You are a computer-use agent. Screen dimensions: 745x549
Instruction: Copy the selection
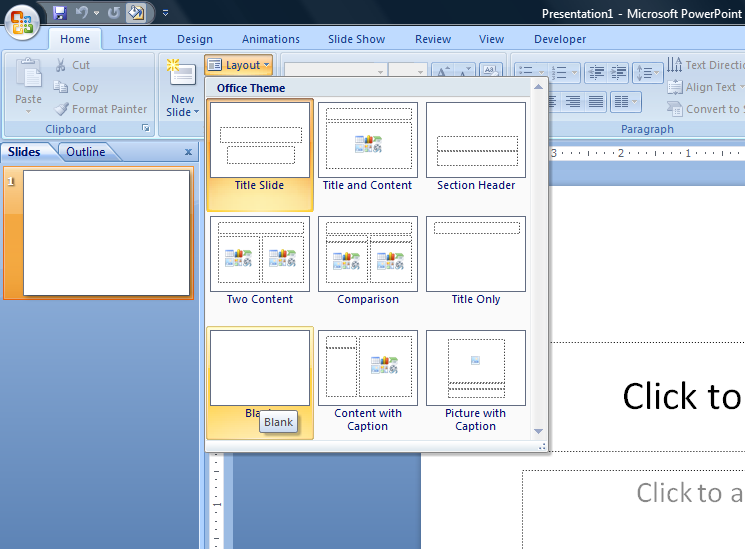[76, 87]
